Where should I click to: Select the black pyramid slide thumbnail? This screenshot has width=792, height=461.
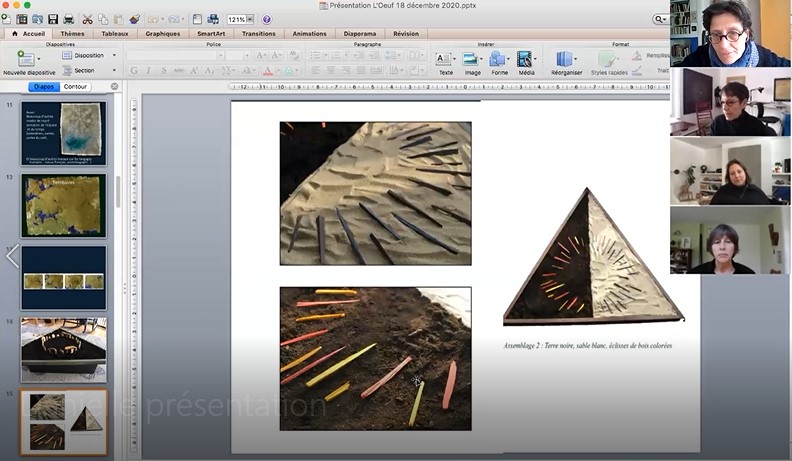63,350
